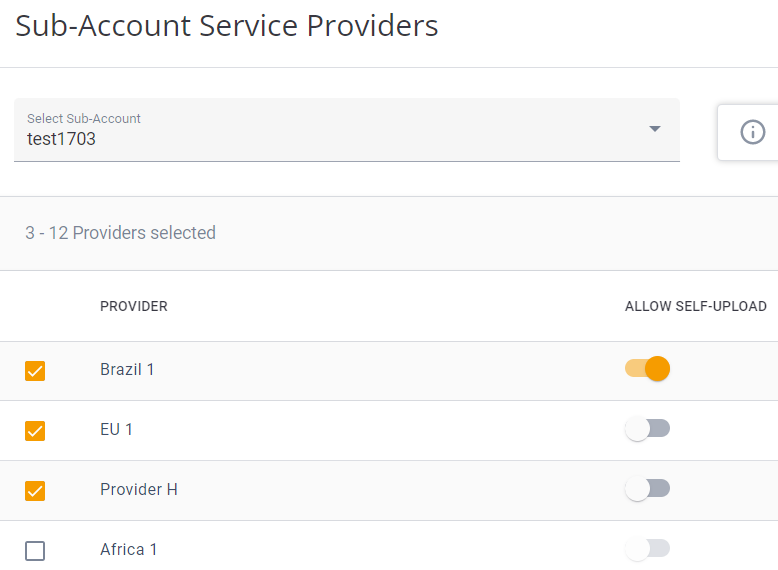The width and height of the screenshot is (778, 570).
Task: Turn on self-upload for Provider H
Action: tap(647, 489)
